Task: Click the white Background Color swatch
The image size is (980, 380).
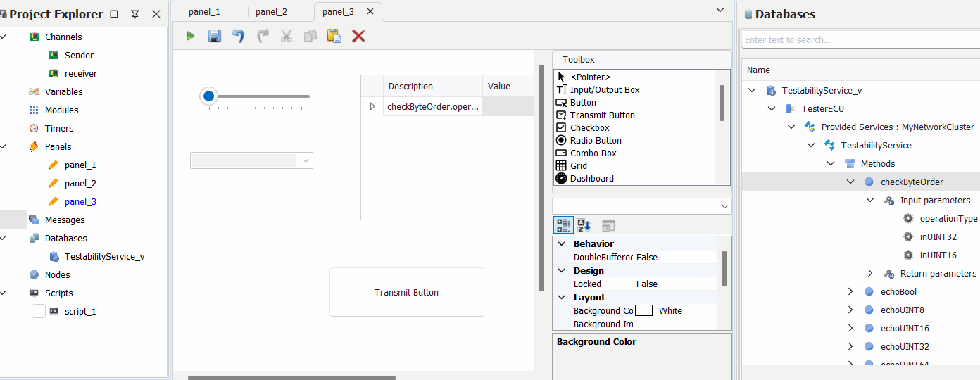Action: tap(643, 310)
